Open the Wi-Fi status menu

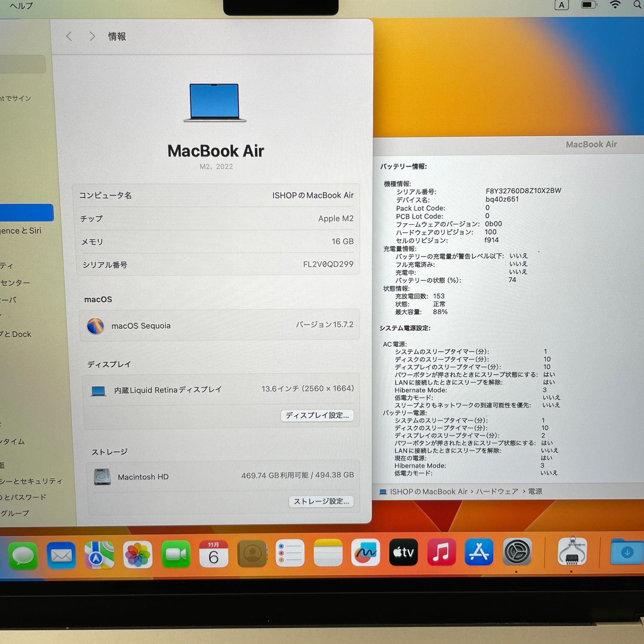pyautogui.click(x=615, y=5)
